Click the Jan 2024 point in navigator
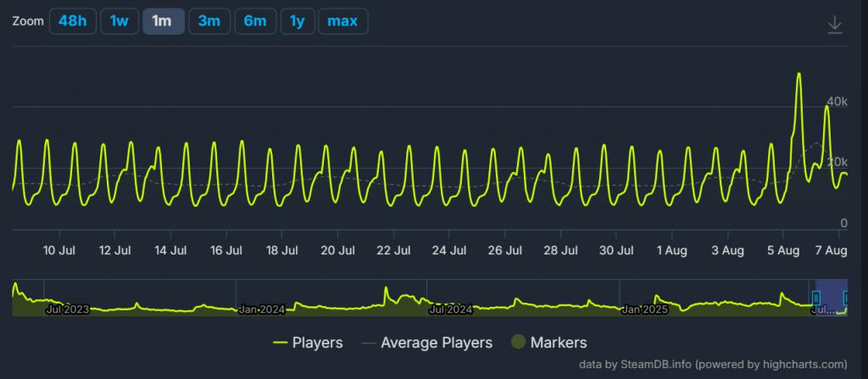 pyautogui.click(x=261, y=309)
